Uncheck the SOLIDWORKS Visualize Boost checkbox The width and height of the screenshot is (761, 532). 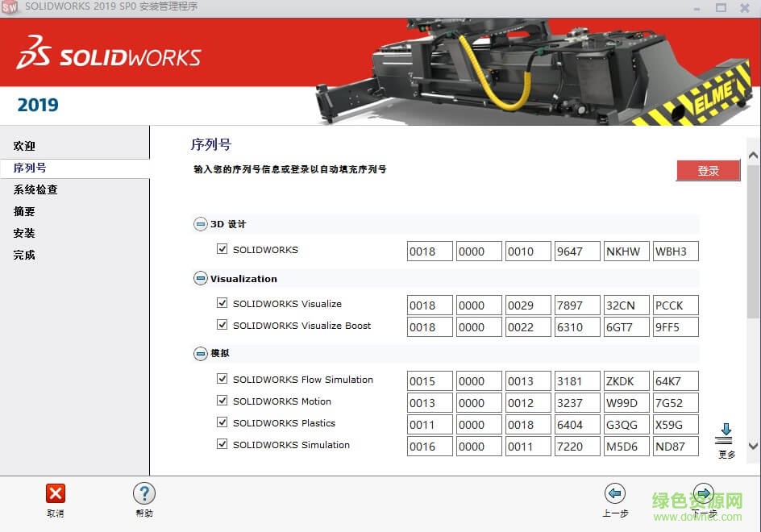point(222,326)
